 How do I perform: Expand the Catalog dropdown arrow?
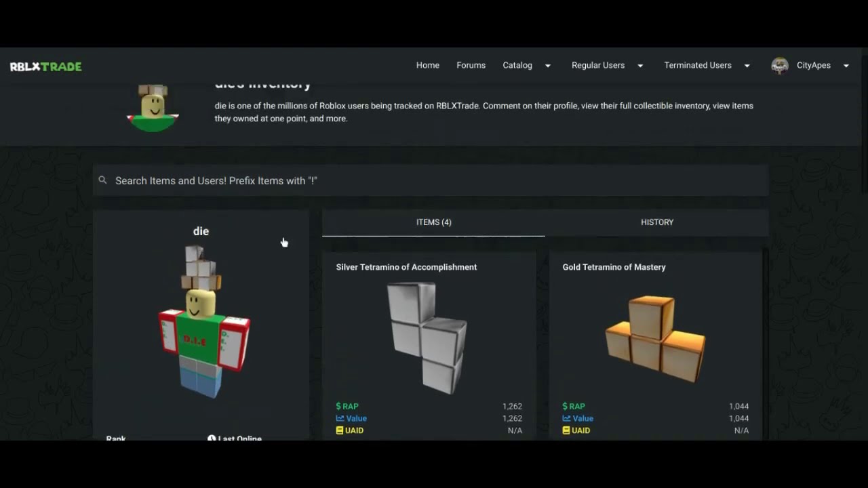pyautogui.click(x=548, y=66)
